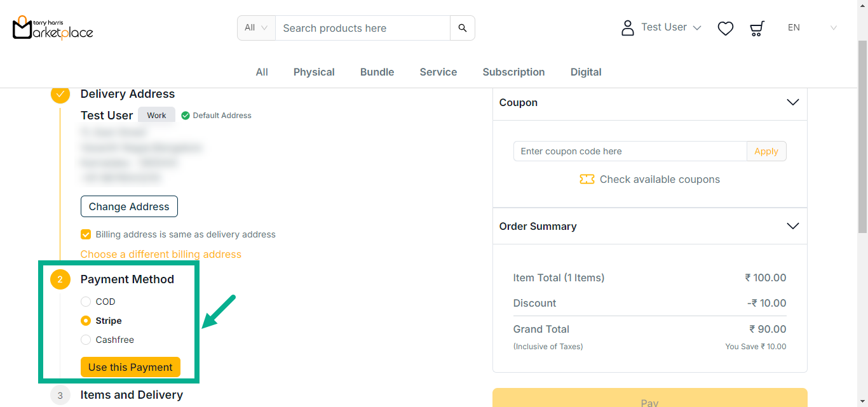868x407 pixels.
Task: Click the user profile icon
Action: tap(628, 28)
